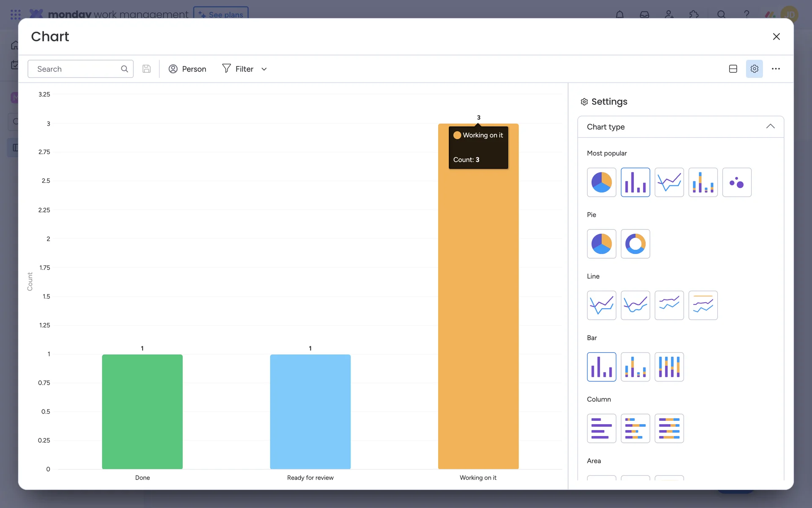
Task: Collapse the Chart type section
Action: click(x=770, y=127)
